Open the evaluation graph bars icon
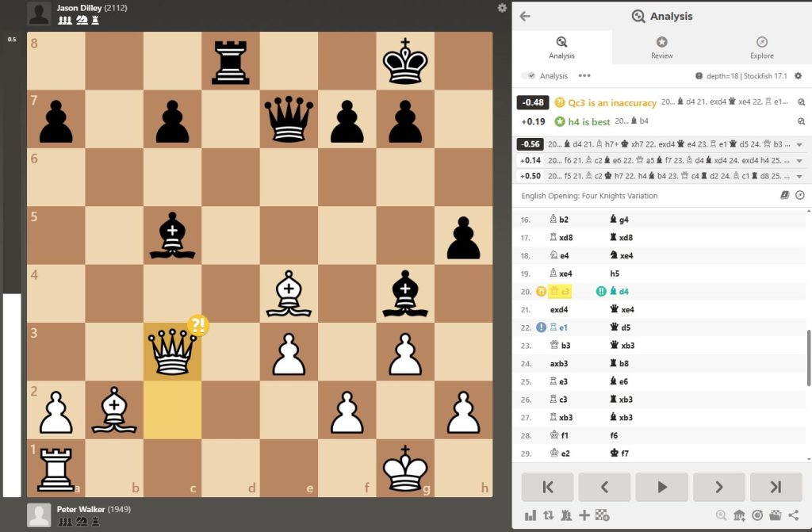Screen dimensions: 812x532 point(530,515)
